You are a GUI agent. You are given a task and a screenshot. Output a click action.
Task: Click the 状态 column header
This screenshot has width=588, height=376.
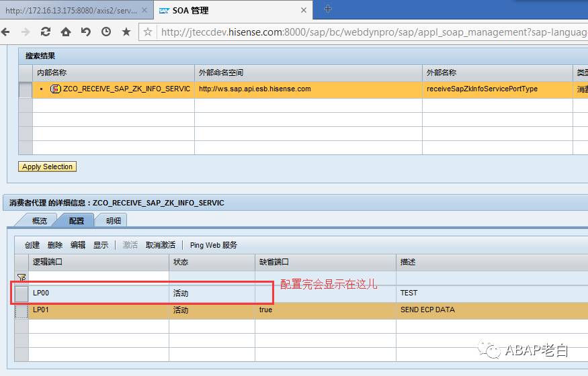(x=212, y=262)
